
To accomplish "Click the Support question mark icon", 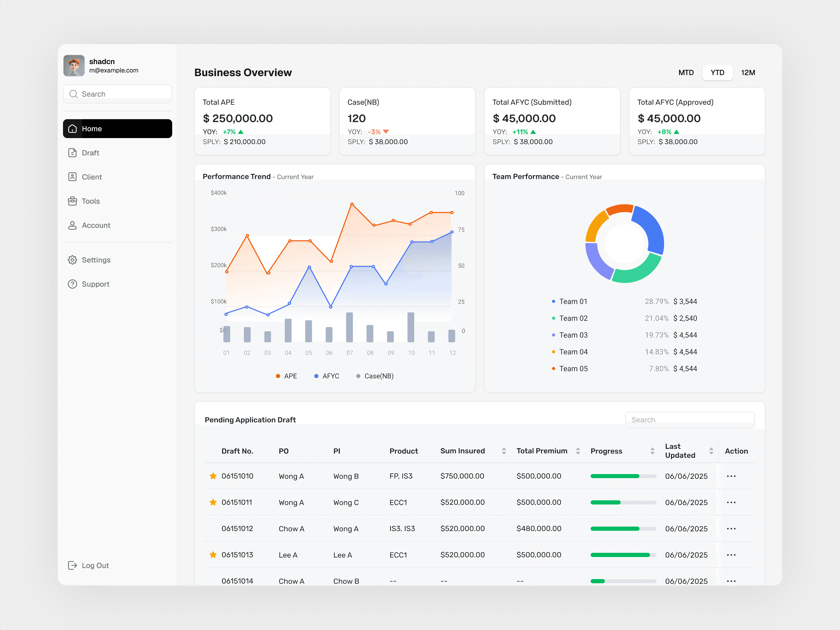I will pos(72,284).
